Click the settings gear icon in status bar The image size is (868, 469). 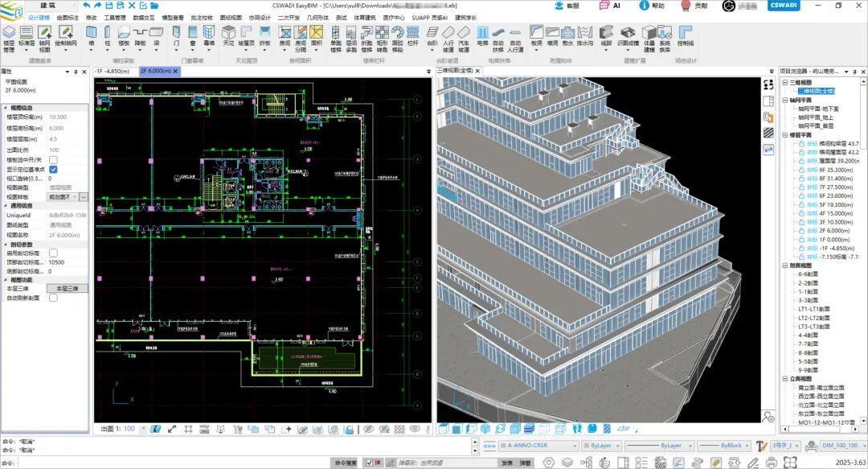point(548,463)
